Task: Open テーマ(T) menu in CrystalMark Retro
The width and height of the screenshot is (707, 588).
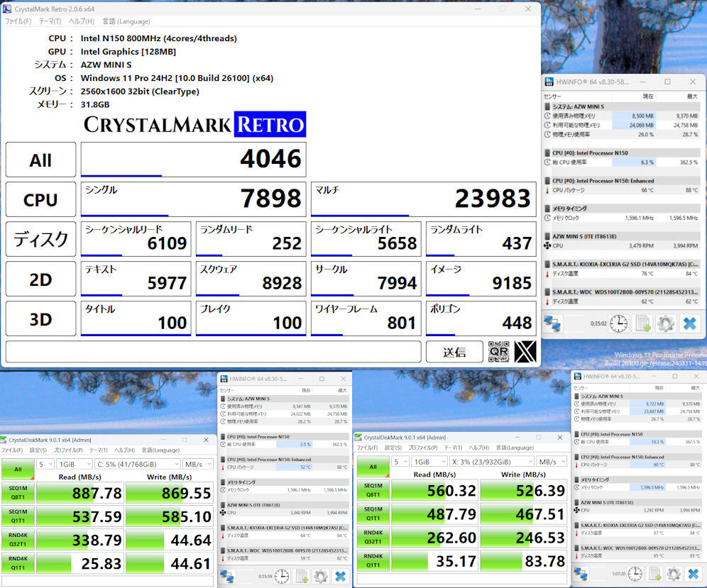Action: tap(50, 21)
